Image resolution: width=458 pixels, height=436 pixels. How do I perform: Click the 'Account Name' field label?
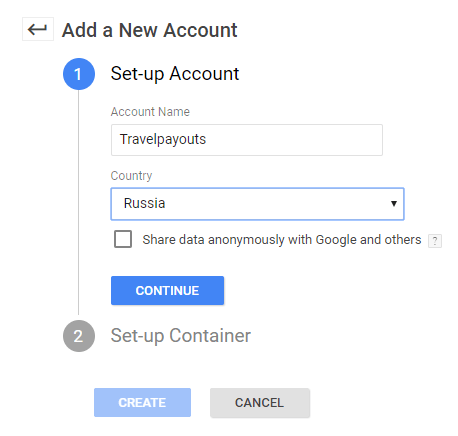[x=150, y=112]
